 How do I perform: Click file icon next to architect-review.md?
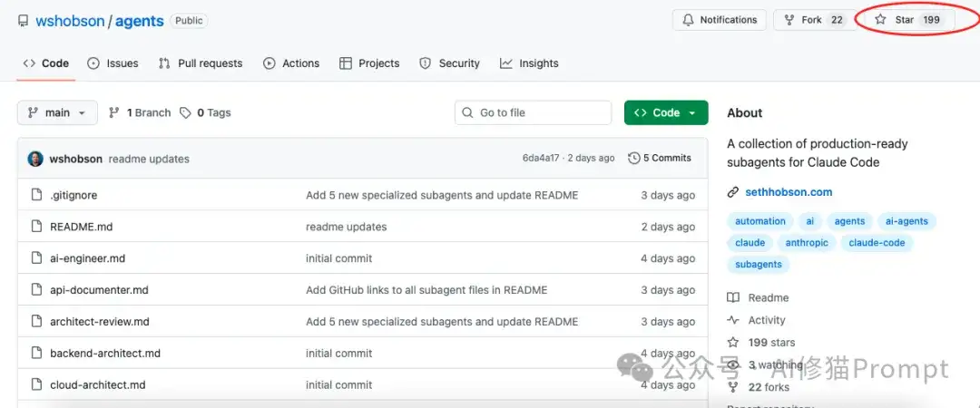click(x=37, y=322)
